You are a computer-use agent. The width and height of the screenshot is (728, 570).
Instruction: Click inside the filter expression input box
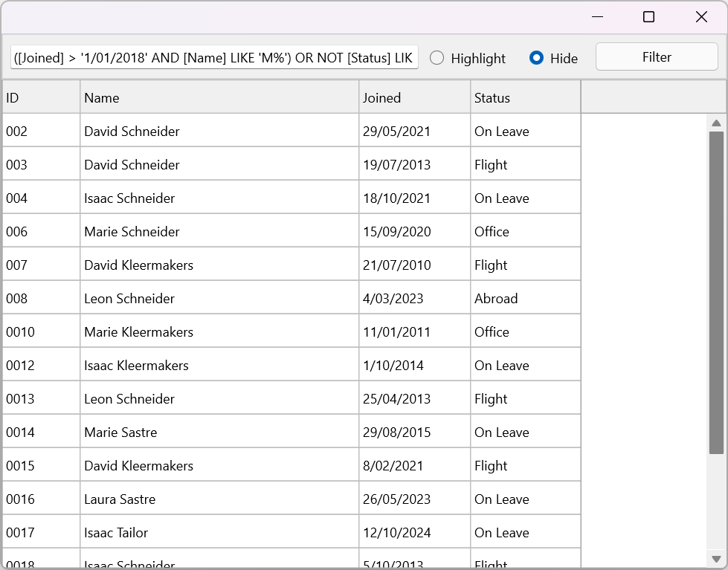[x=212, y=57]
